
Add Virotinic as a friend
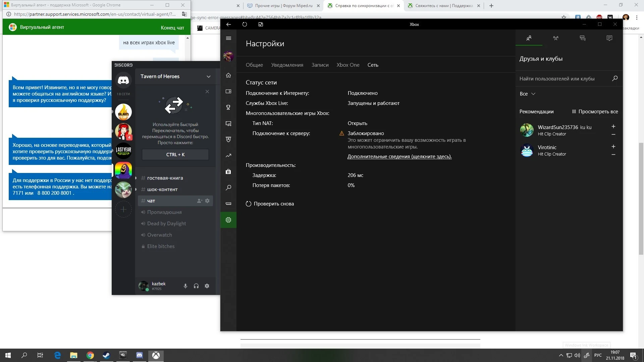point(613,146)
